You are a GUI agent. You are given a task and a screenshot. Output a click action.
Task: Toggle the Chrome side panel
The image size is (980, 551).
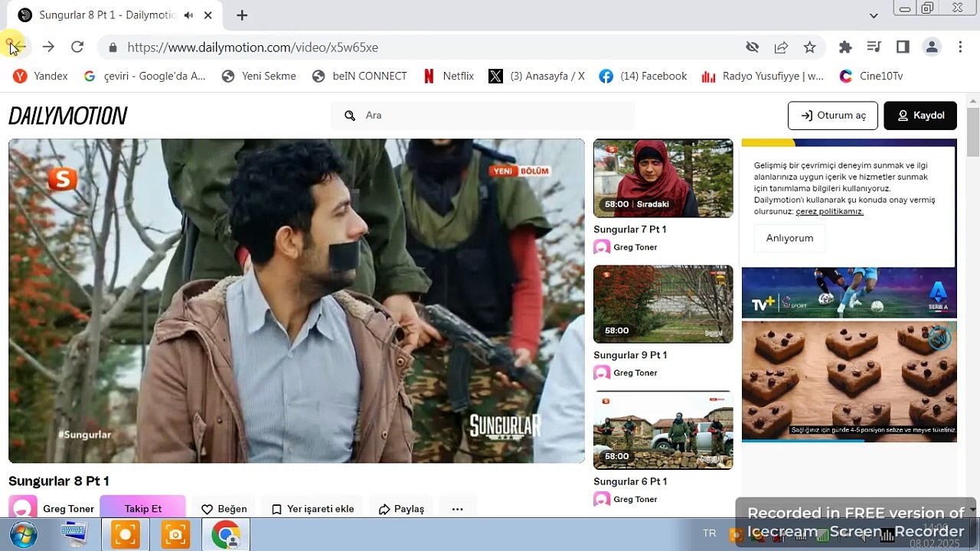(903, 47)
